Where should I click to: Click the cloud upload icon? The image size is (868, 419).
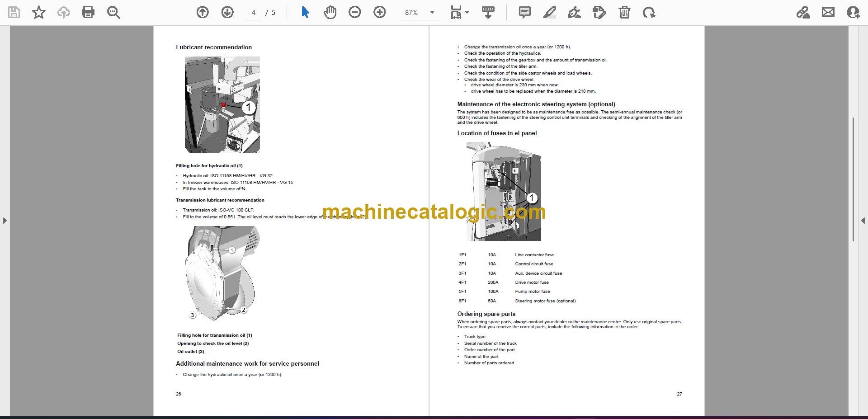pos(63,12)
